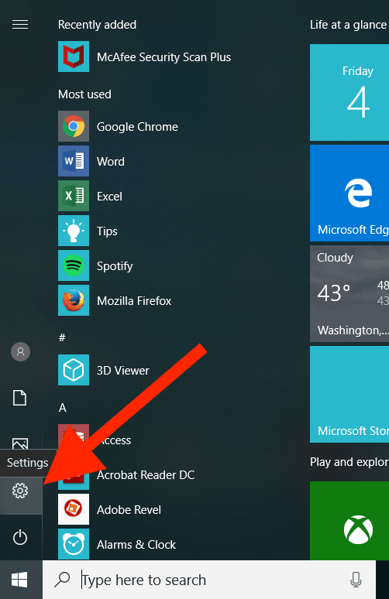The width and height of the screenshot is (389, 599).
Task: Open the user account icon in sidebar
Action: coord(20,351)
